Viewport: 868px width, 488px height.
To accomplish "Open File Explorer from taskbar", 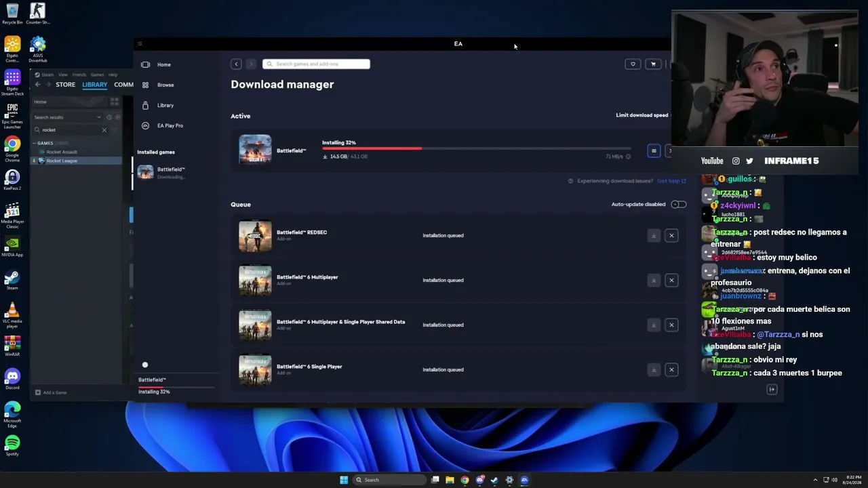I will 450,480.
